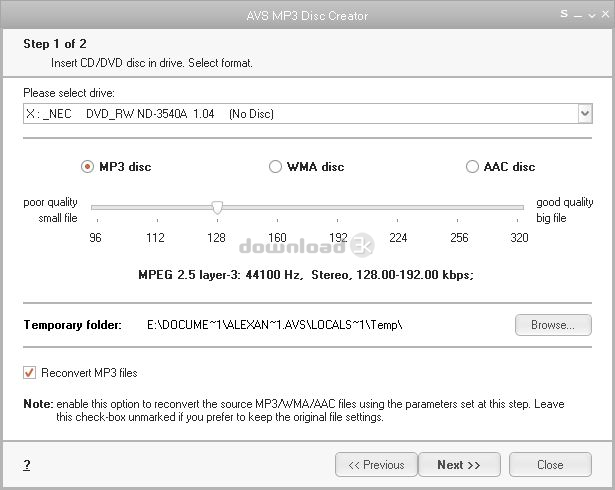The height and width of the screenshot is (490, 615).
Task: Click the temporary folder path text
Action: click(x=275, y=325)
